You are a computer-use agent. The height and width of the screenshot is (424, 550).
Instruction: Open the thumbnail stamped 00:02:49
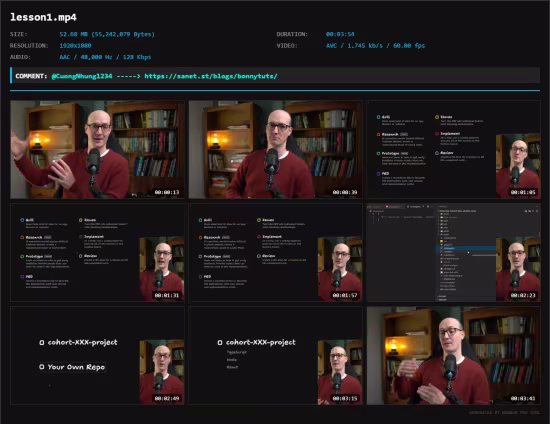(x=97, y=356)
